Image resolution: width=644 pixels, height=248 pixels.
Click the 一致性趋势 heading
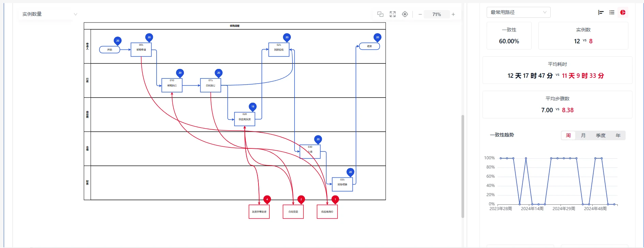tap(502, 135)
